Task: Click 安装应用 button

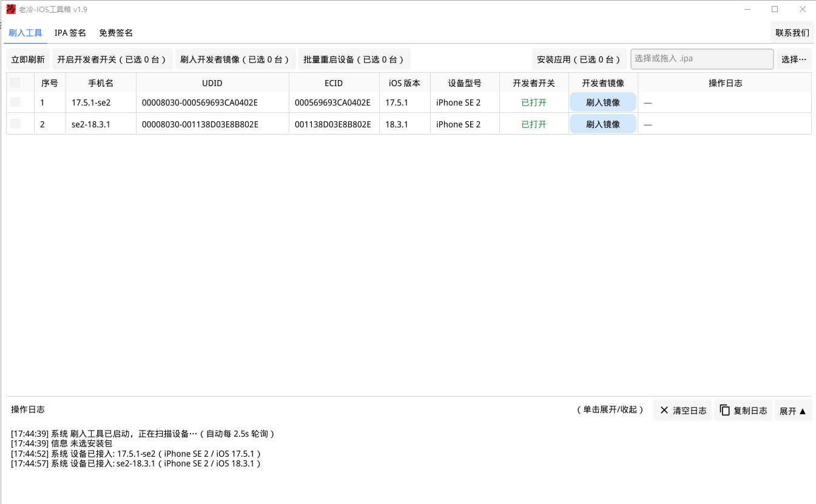Action: click(x=579, y=59)
